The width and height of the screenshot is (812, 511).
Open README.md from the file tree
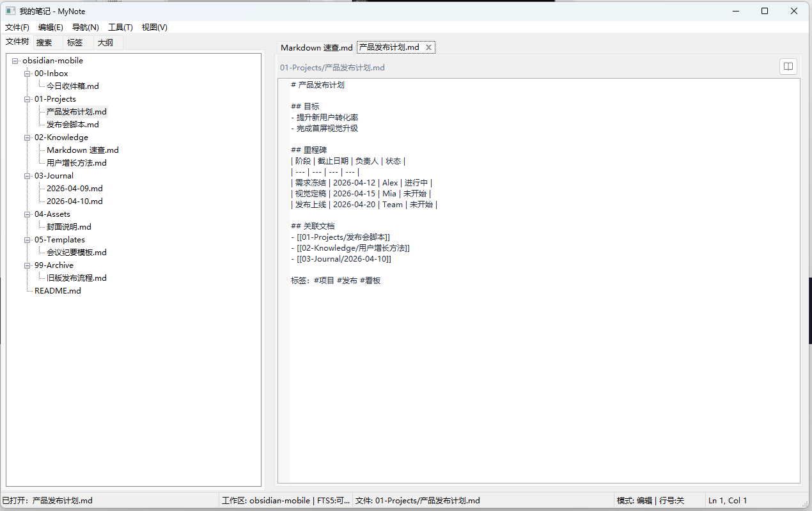click(x=58, y=291)
